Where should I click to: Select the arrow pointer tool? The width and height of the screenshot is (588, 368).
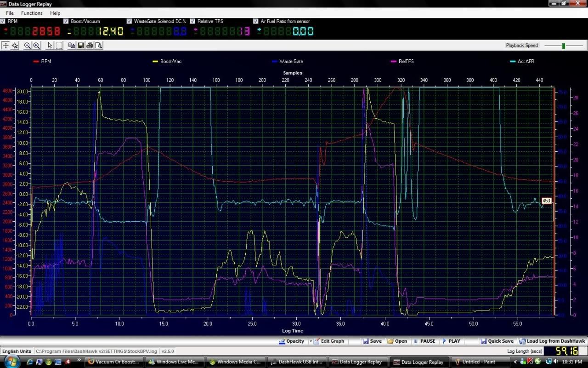[x=50, y=46]
